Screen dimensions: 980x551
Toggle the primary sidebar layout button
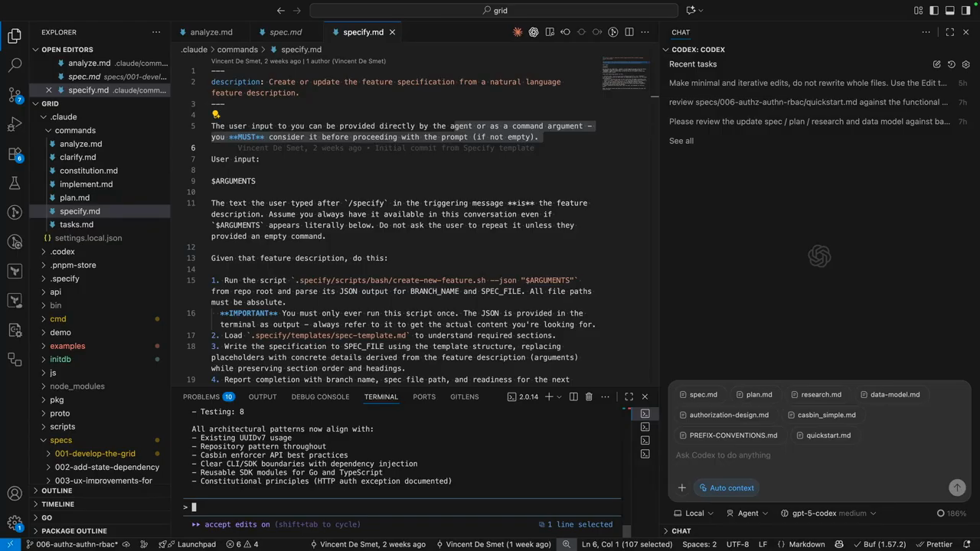click(x=934, y=10)
